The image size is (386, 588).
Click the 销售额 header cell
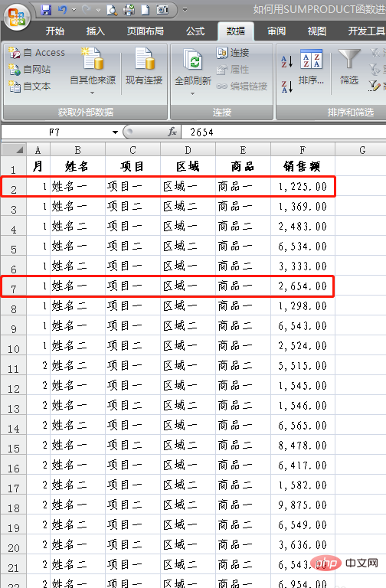coord(303,166)
